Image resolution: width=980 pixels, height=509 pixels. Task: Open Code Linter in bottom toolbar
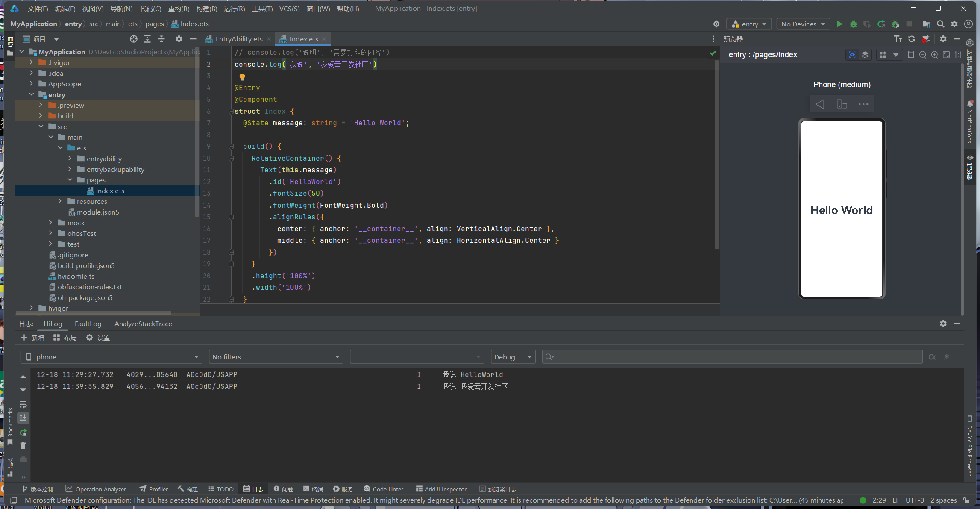pyautogui.click(x=383, y=489)
